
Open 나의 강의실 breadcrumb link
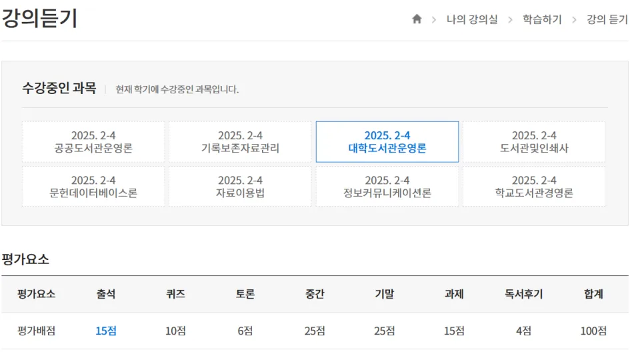[x=472, y=19]
